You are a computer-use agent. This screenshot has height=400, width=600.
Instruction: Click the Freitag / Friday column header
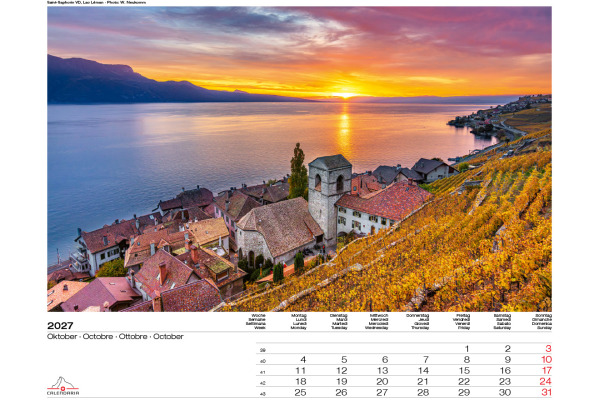pyautogui.click(x=461, y=322)
